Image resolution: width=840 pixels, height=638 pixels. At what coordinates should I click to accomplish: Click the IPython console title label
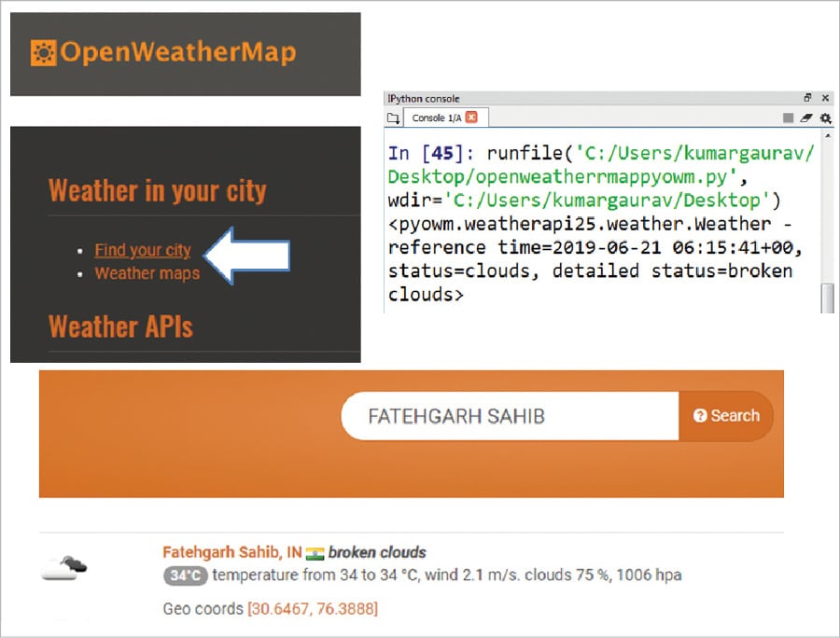click(423, 99)
